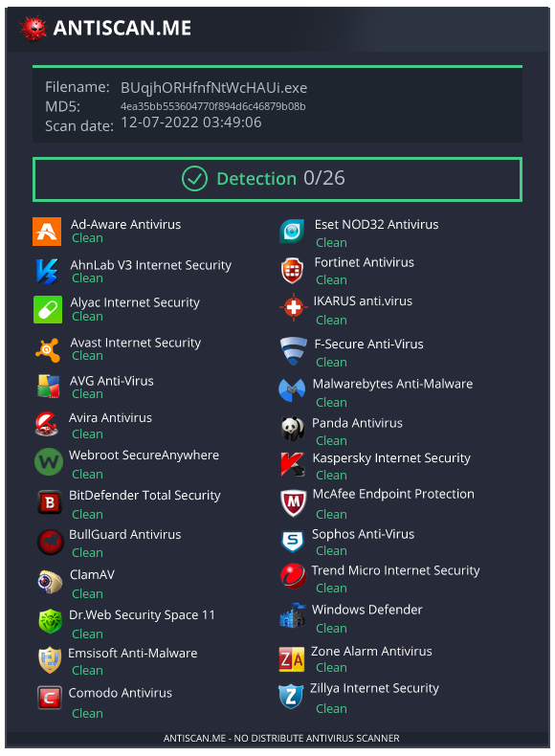Click the Kaspersky Internet Security icon
555x756 pixels.
[293, 464]
